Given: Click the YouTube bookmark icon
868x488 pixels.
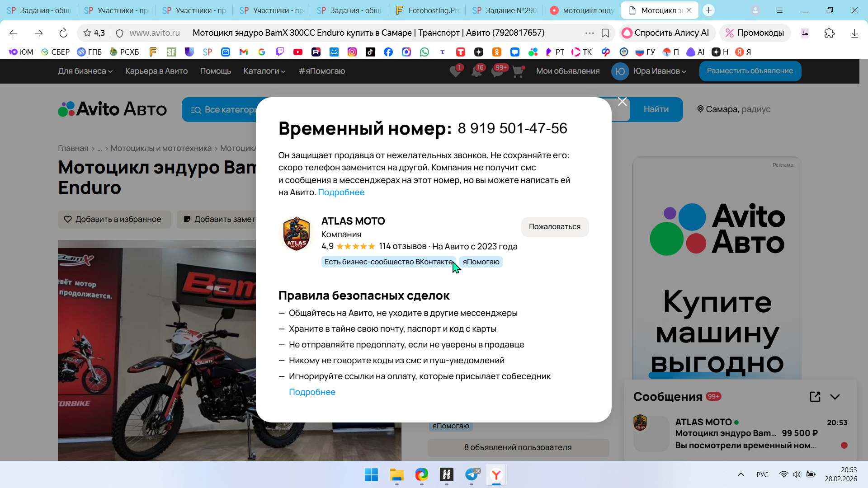Looking at the screenshot, I should pyautogui.click(x=298, y=52).
